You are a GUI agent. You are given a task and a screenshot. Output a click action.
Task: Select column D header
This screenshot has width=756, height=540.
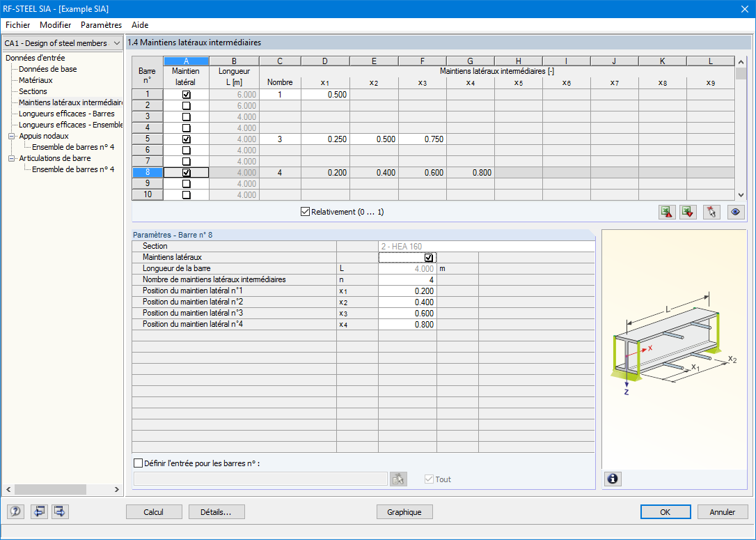pyautogui.click(x=326, y=61)
